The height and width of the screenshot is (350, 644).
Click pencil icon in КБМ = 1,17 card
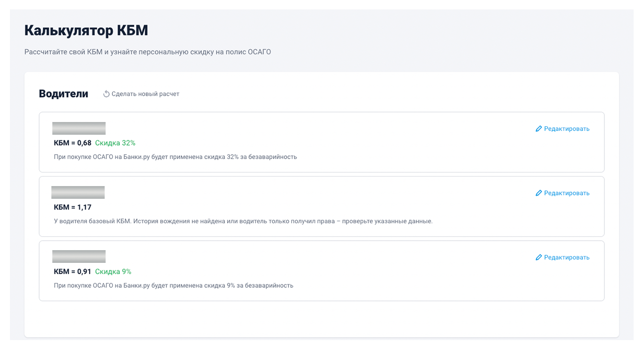539,193
